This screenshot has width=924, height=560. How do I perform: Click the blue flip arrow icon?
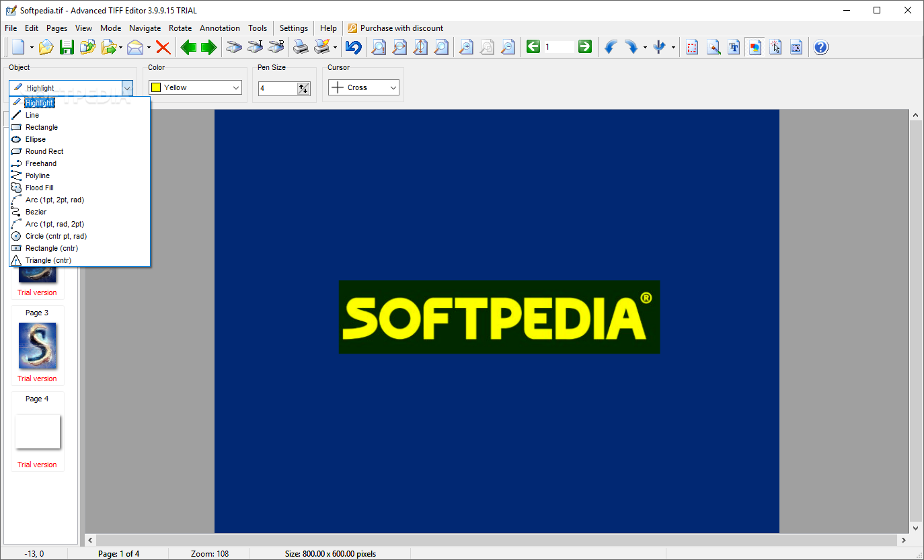(x=660, y=47)
